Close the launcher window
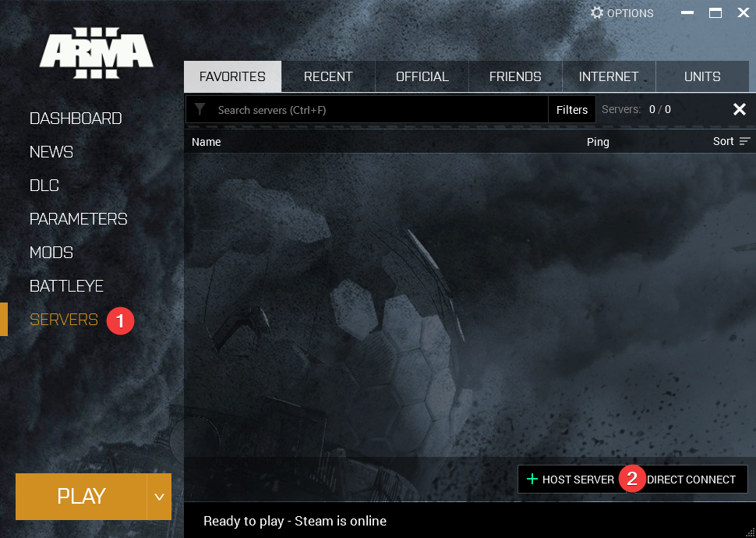 click(x=743, y=13)
